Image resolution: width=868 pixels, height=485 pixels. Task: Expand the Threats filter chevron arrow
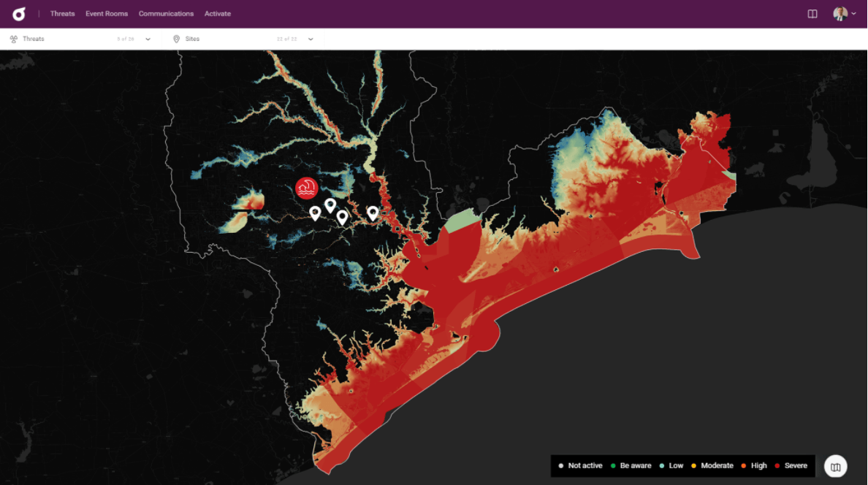pyautogui.click(x=148, y=39)
